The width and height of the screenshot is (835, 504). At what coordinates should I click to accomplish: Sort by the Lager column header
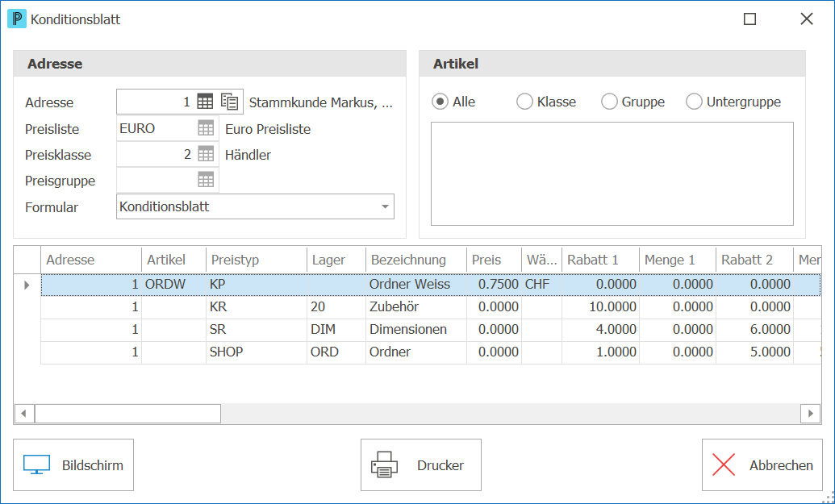336,260
